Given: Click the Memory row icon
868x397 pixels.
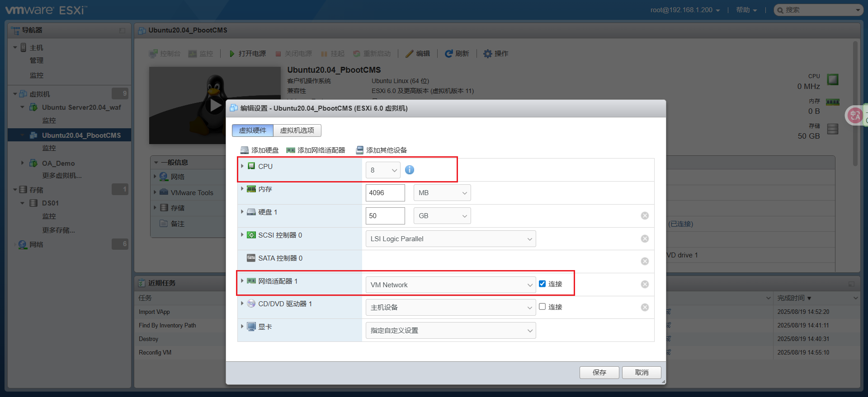Looking at the screenshot, I should (x=251, y=189).
